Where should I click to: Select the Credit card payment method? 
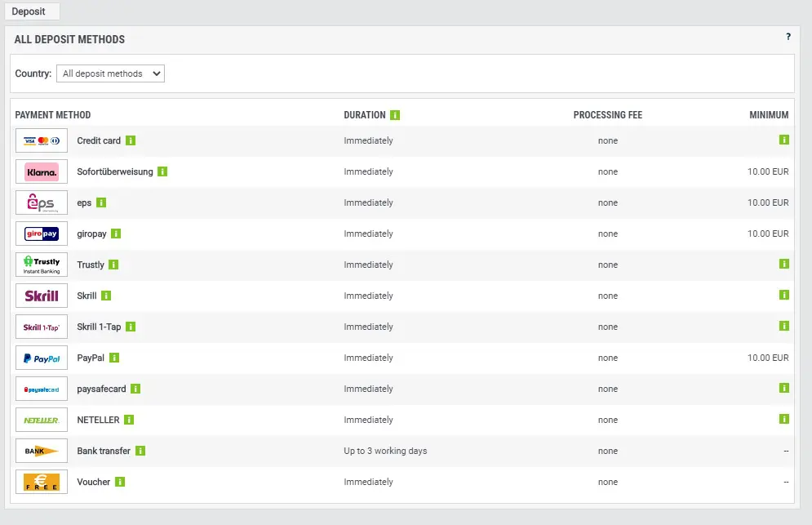coord(99,140)
